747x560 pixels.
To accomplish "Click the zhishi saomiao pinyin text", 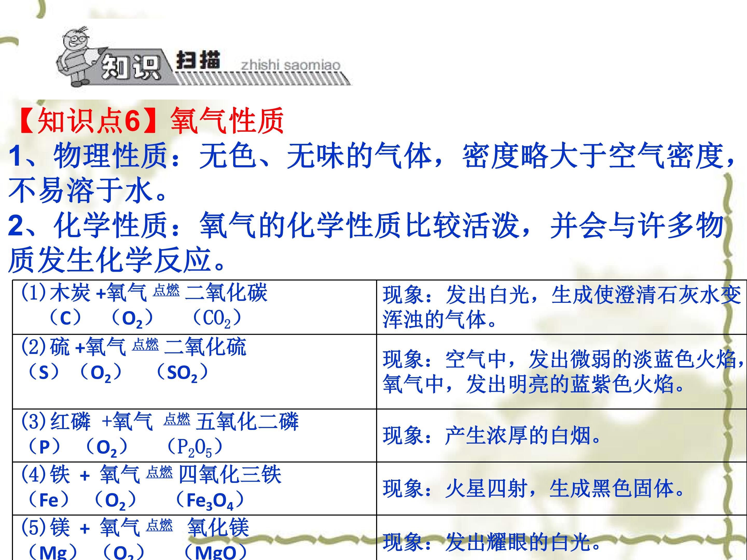I will click(x=290, y=65).
